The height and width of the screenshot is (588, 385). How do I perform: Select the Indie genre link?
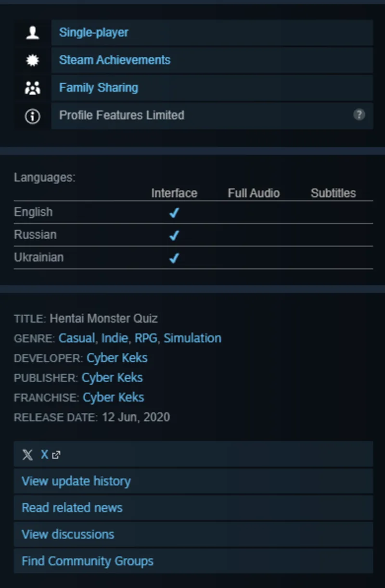[x=115, y=338]
